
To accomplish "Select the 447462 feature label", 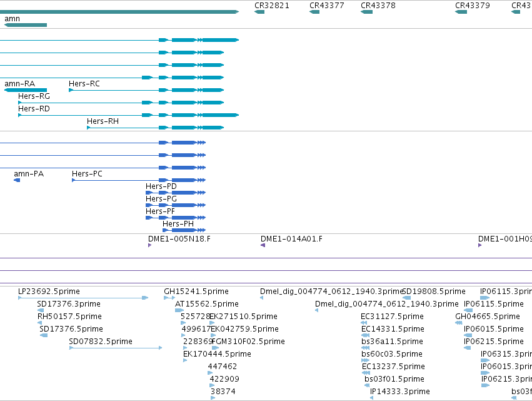I will (223, 367).
